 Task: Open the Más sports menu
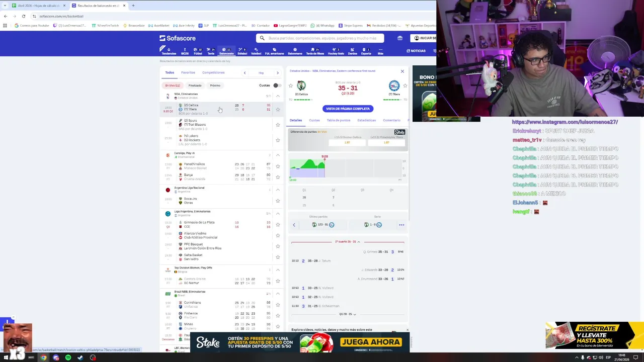coord(380,51)
